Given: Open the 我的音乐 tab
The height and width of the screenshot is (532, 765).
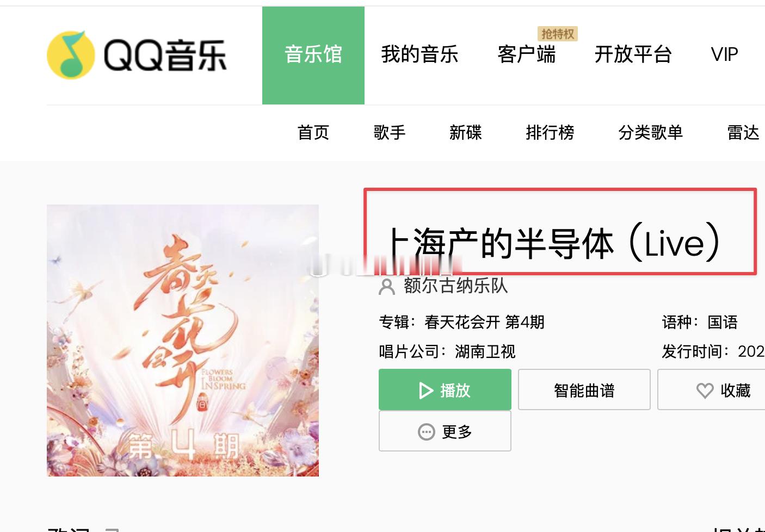Looking at the screenshot, I should (x=419, y=54).
